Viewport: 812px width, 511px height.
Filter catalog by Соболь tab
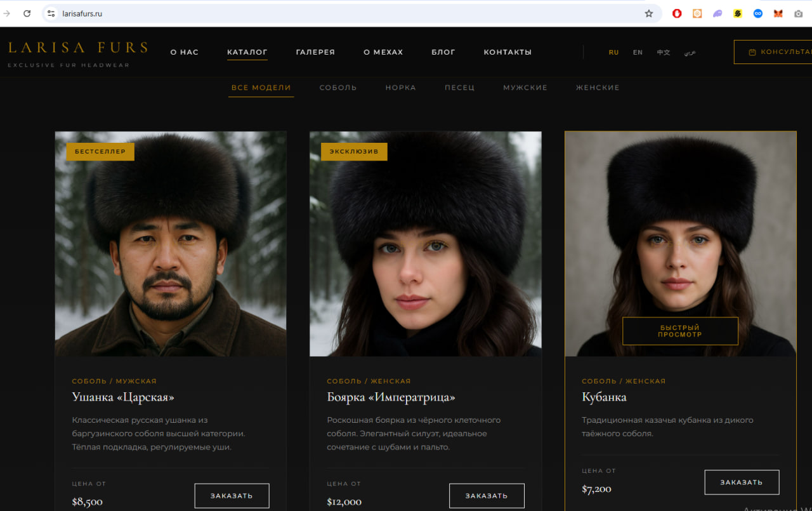coord(338,88)
